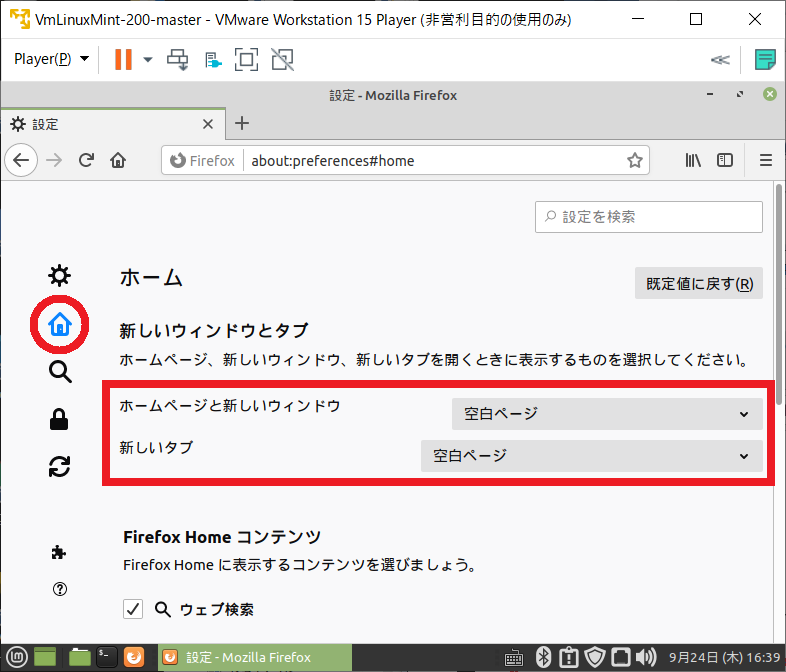
Task: Open the VMware notes icon
Action: [x=765, y=59]
